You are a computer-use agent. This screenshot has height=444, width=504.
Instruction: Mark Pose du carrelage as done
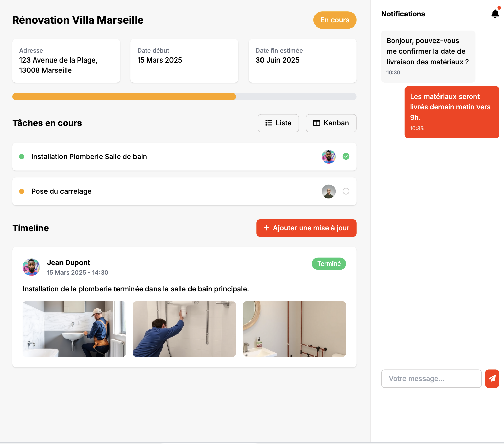(x=346, y=191)
